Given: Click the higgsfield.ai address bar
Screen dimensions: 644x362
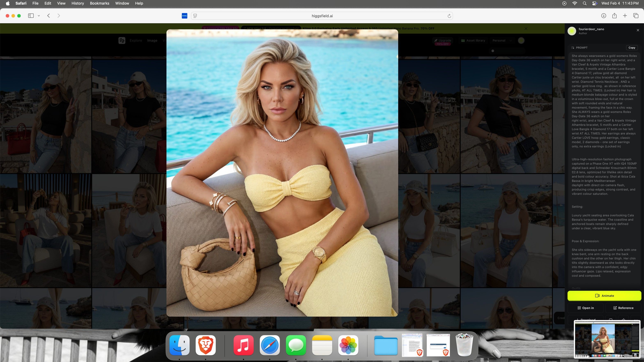Looking at the screenshot, I should pyautogui.click(x=322, y=16).
